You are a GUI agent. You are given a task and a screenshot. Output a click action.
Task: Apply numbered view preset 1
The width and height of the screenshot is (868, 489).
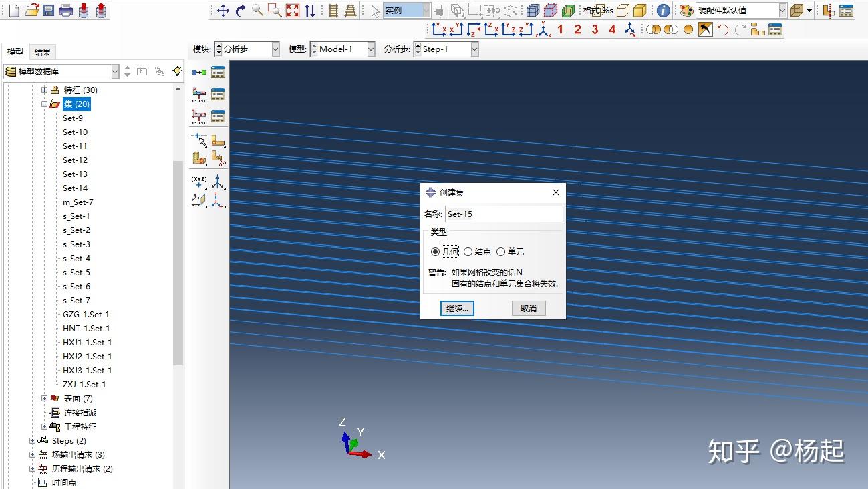[560, 29]
